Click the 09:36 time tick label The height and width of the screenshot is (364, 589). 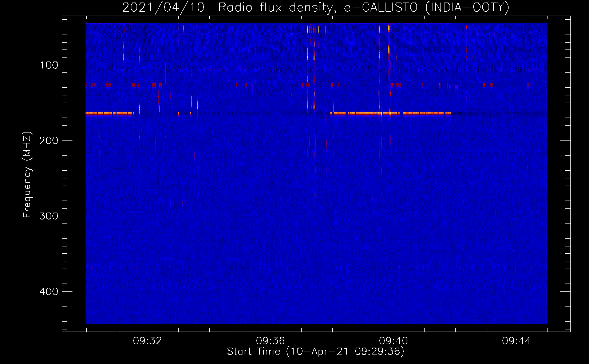pos(270,341)
